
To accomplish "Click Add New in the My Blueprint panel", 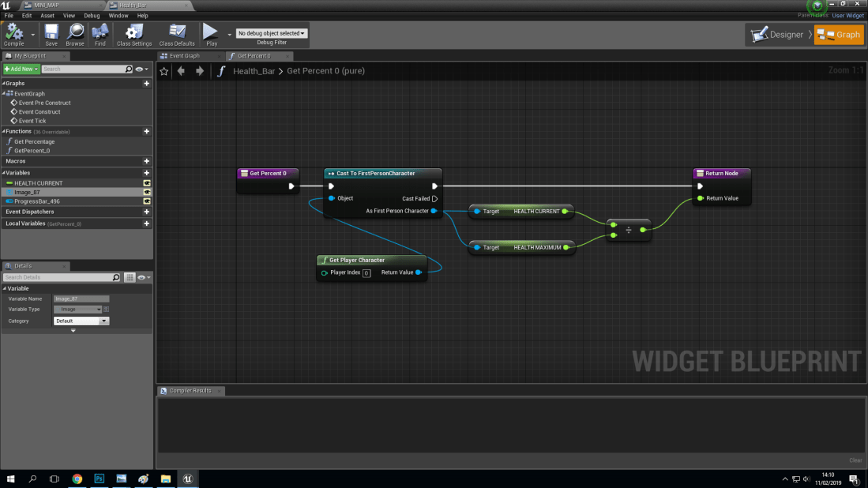I will (x=19, y=69).
